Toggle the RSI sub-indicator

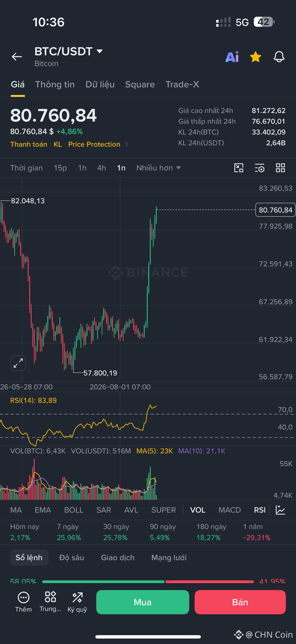click(260, 510)
